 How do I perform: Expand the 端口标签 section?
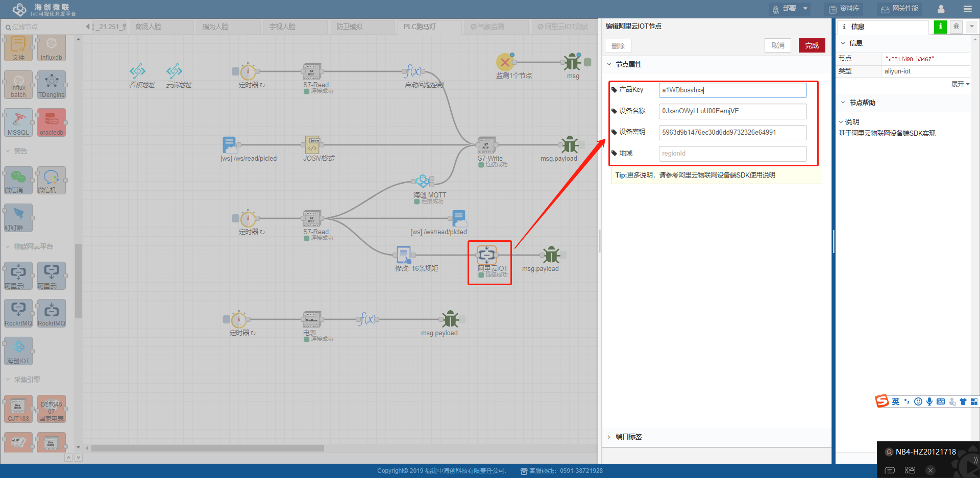(609, 437)
